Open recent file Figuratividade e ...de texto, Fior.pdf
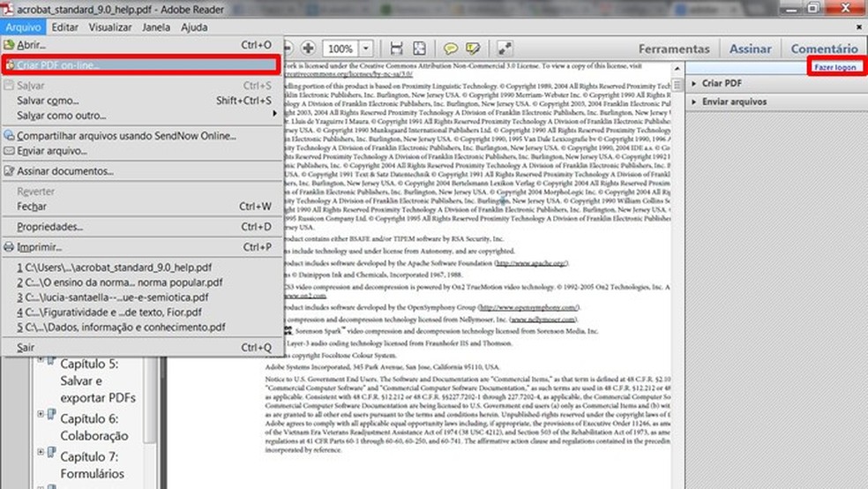The width and height of the screenshot is (868, 489). (142, 312)
